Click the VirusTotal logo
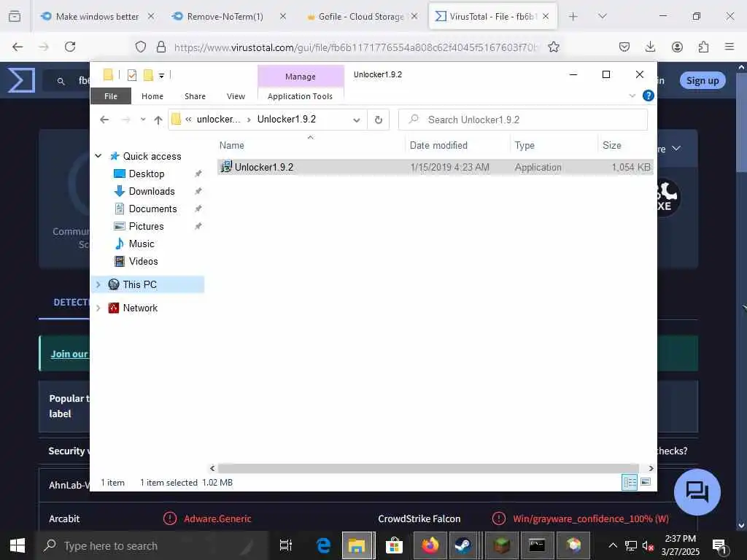Viewport: 747px width, 560px height. (21, 80)
